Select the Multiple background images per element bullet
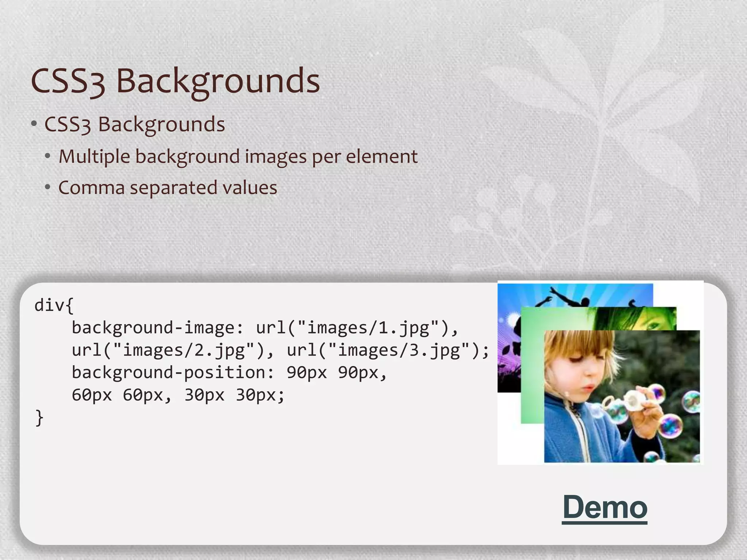Image resolution: width=747 pixels, height=560 pixels. 238,156
